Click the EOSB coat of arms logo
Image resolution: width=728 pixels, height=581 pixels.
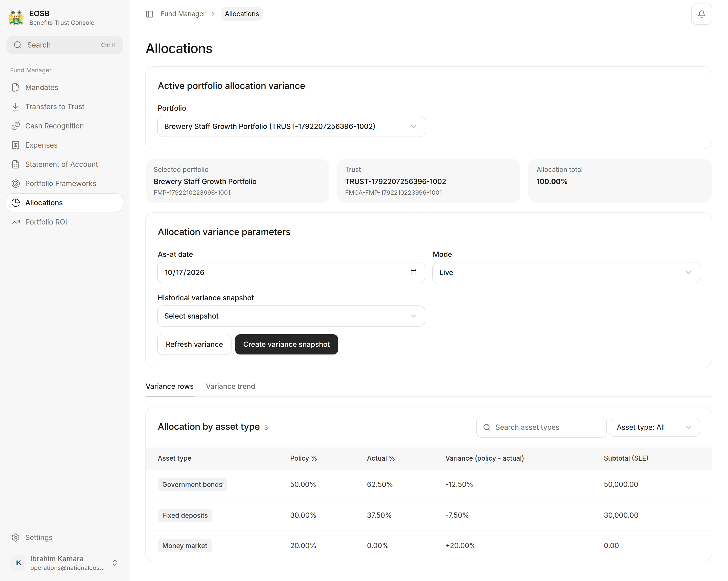point(16,17)
